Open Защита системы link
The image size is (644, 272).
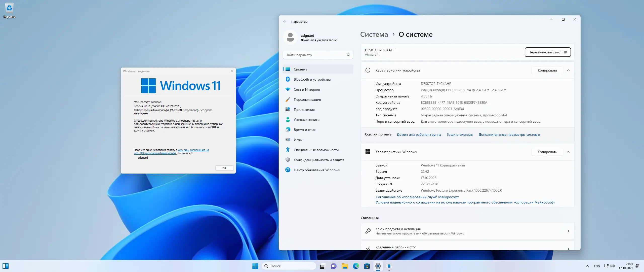pos(460,134)
